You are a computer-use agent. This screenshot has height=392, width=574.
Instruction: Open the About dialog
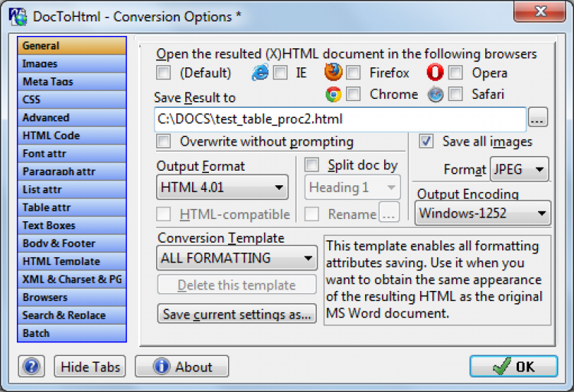182,367
